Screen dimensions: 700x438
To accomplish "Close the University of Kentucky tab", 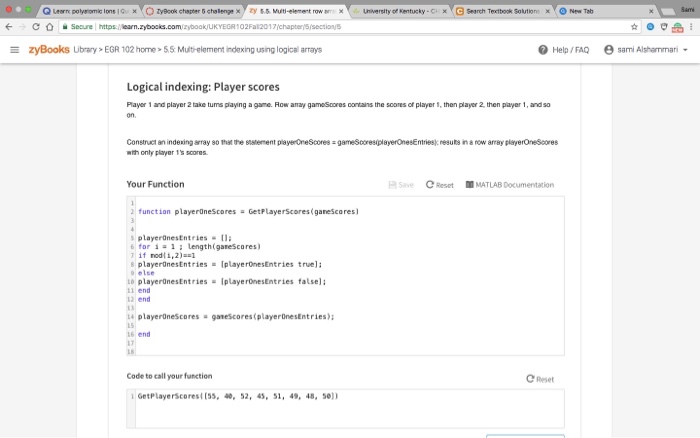I will click(445, 11).
